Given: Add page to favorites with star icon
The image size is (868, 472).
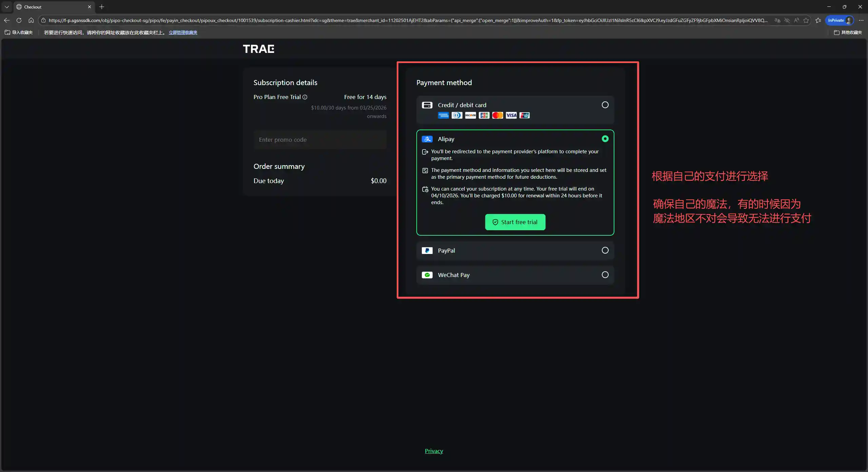Looking at the screenshot, I should [806, 20].
